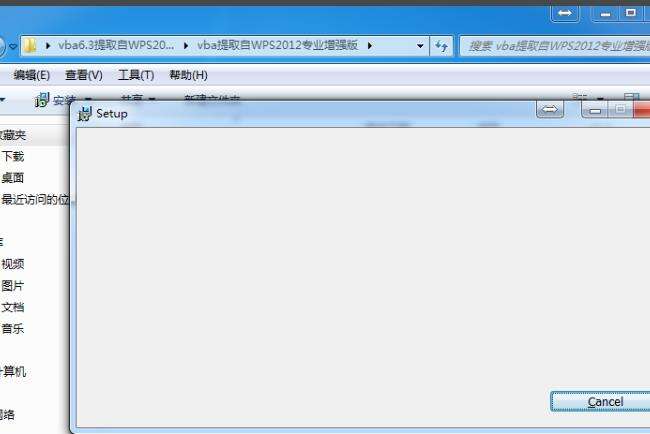This screenshot has width=650, height=434.
Task: Open the 工具(T) menu
Action: (136, 75)
